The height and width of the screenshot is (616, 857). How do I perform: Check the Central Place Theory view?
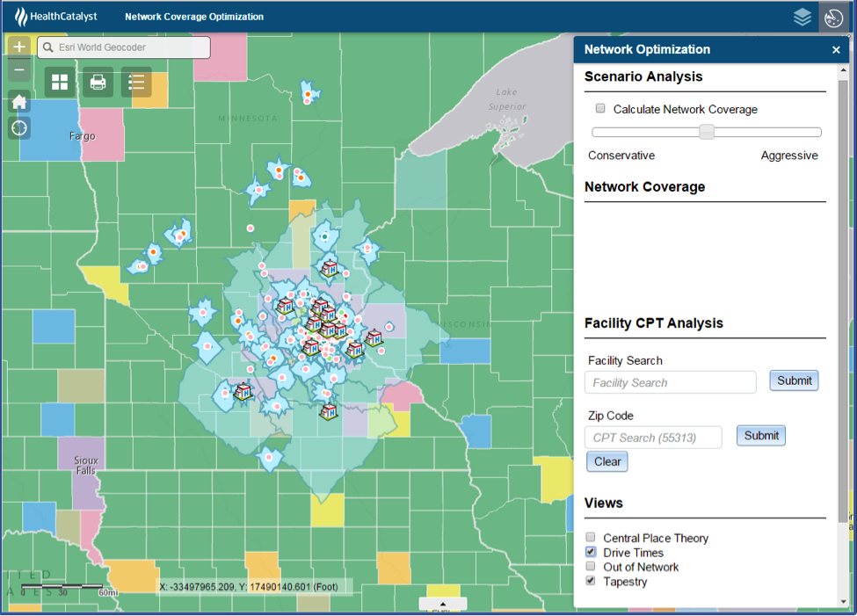tap(590, 537)
